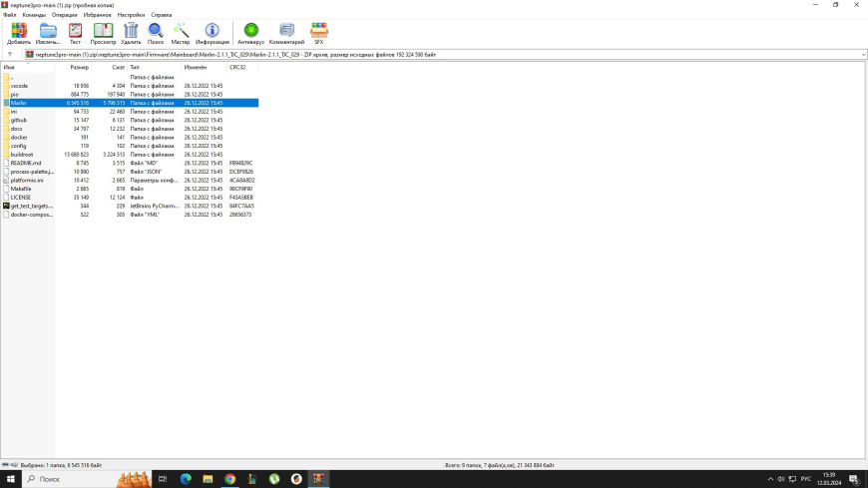868x488 pixels.
Task: Click the РУС language indicator
Action: point(805,479)
